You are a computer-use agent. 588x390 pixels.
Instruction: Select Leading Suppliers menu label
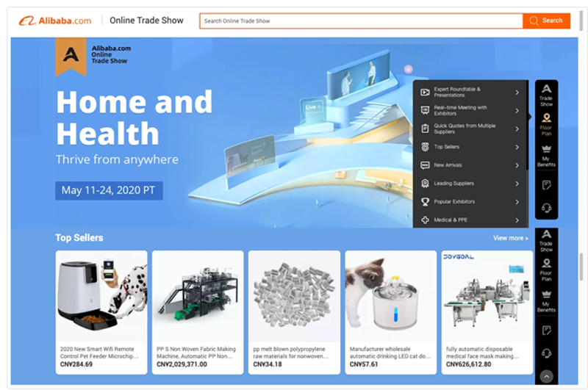(x=454, y=183)
